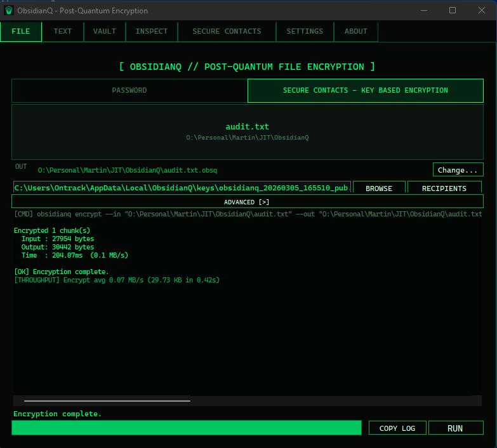Click the "Encryption complete." status text
The height and width of the screenshot is (448, 497).
coord(57,414)
